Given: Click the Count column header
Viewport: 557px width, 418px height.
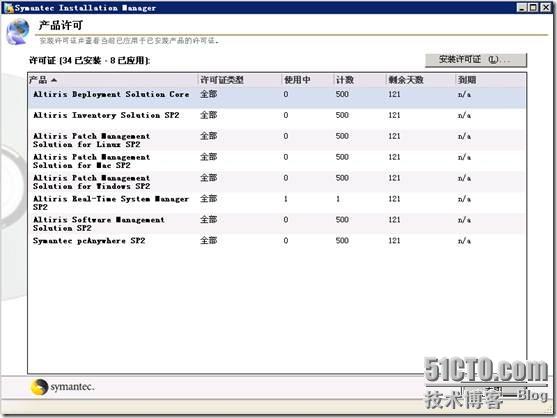Looking at the screenshot, I should coord(359,80).
